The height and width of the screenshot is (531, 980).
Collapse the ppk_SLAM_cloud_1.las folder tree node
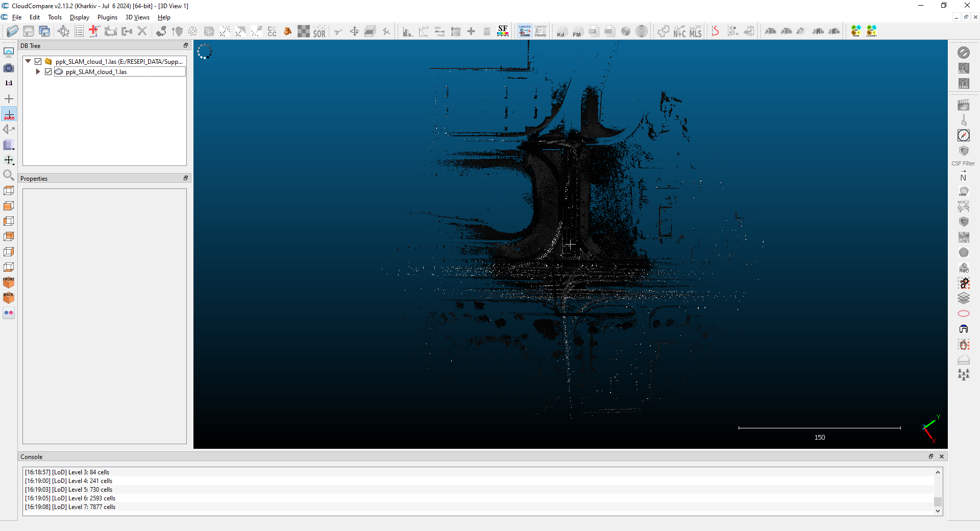click(28, 62)
